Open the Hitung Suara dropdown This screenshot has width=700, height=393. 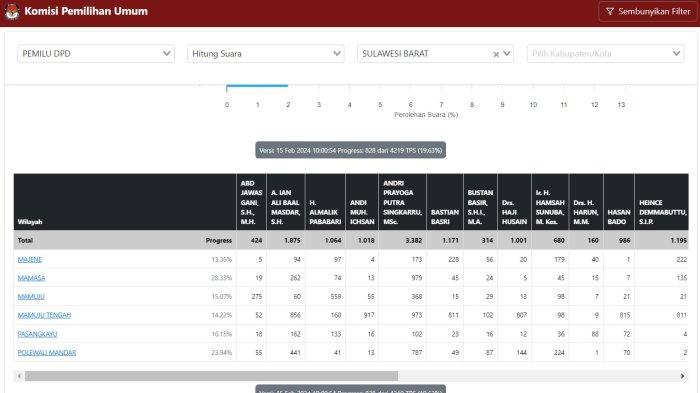click(x=266, y=54)
